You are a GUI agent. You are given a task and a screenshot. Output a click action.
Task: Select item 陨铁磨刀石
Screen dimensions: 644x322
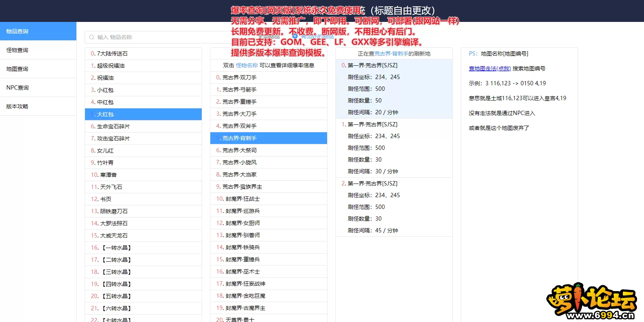pyautogui.click(x=143, y=211)
